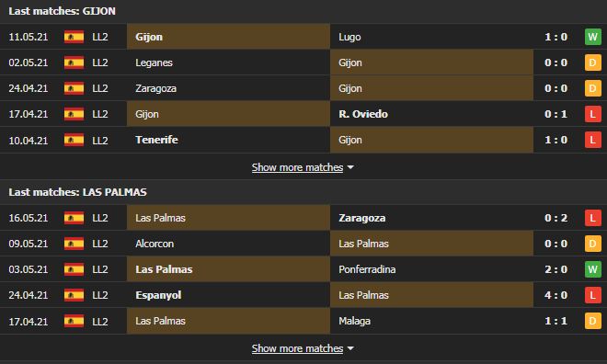Viewport: 607px width, 364px height.
Task: Select the Espanyol team name
Action: [158, 295]
